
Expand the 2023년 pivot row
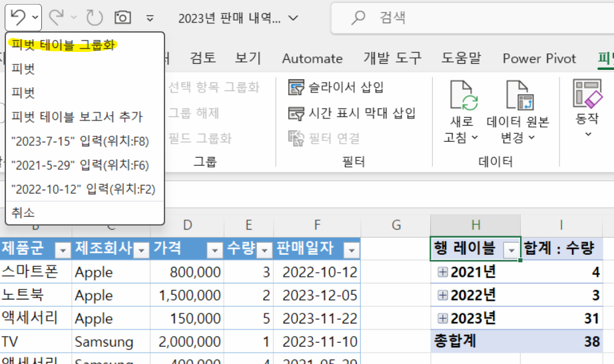442,318
